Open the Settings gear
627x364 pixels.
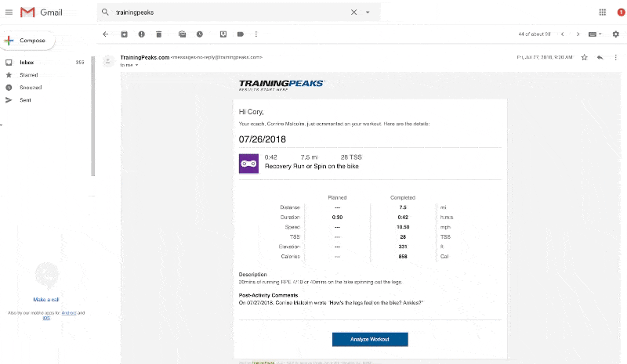coord(616,34)
